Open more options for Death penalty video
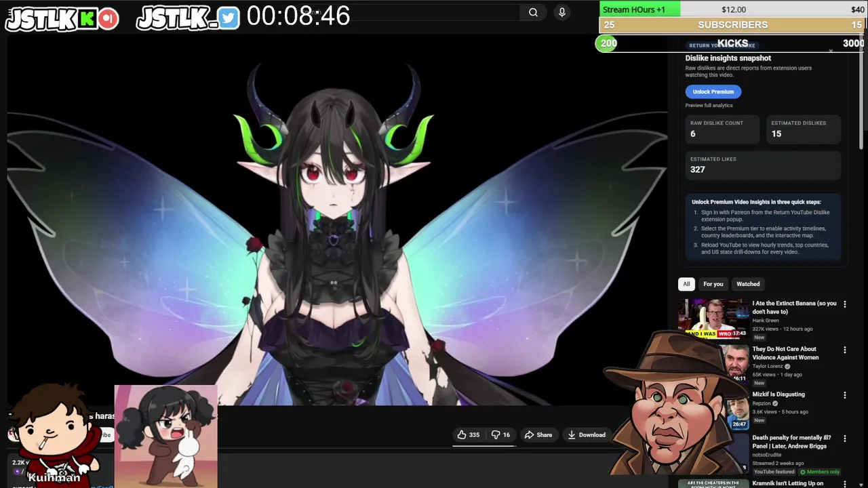This screenshot has height=488, width=868. tap(845, 439)
